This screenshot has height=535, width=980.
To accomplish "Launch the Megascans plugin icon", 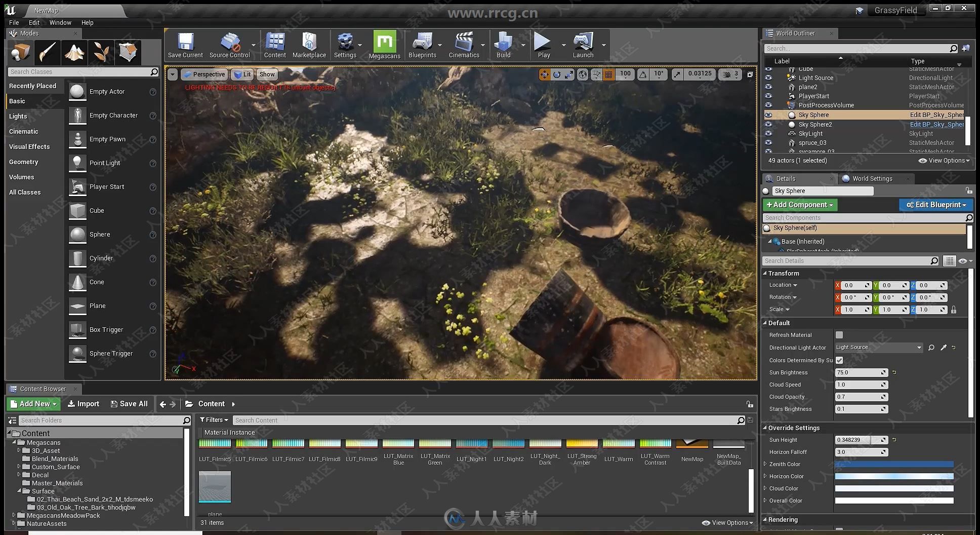I will 385,45.
